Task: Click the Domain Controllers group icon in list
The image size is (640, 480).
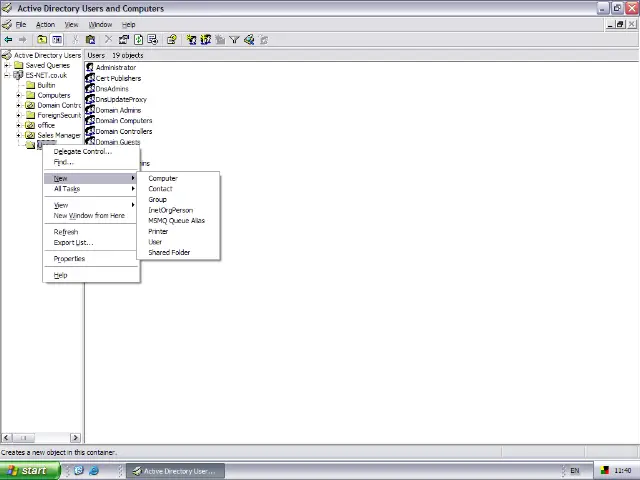Action: [90, 131]
